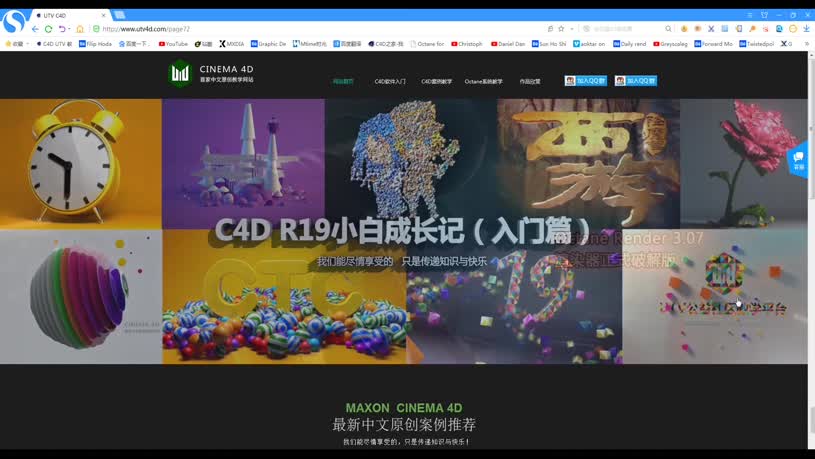Image resolution: width=815 pixels, height=459 pixels.
Task: Bookmark this page with the star icon
Action: coord(561,29)
